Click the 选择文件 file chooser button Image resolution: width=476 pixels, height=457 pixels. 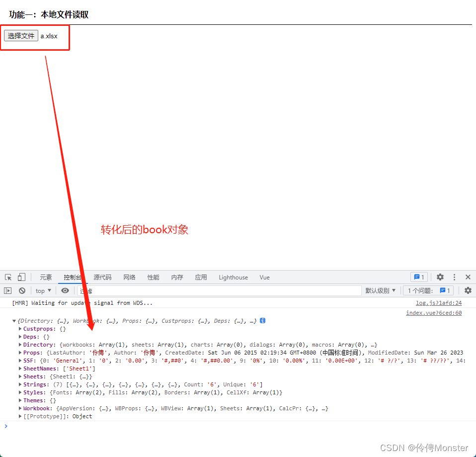[x=21, y=36]
